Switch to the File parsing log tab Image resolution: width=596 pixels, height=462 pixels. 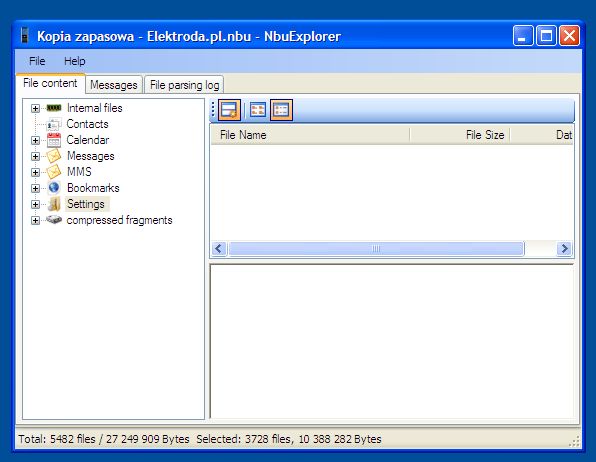(x=184, y=84)
